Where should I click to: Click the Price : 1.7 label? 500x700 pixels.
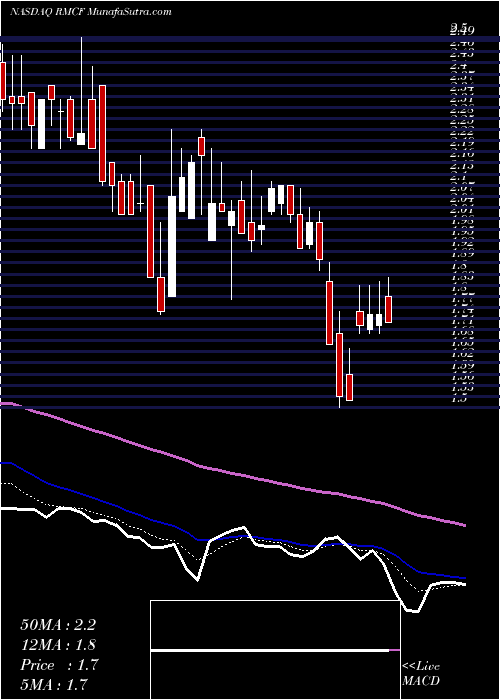pyautogui.click(x=58, y=665)
